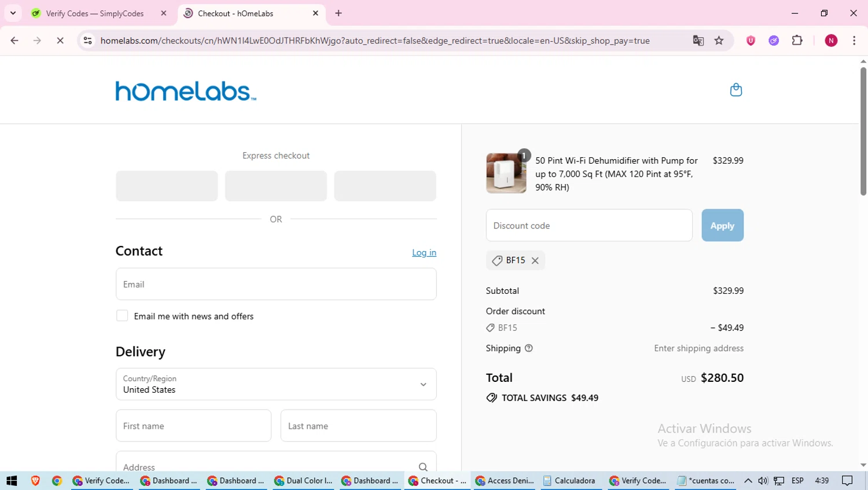Click the hOmeLabs logo
Viewport: 868px width, 490px height.
[x=186, y=91]
